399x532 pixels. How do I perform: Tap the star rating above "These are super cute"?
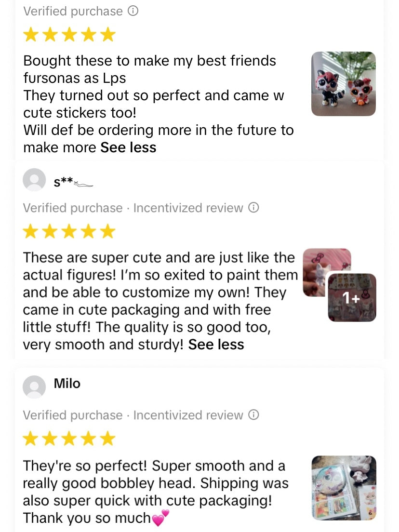pos(69,232)
